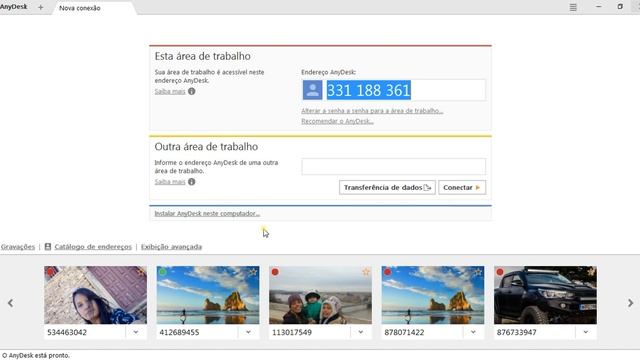The height and width of the screenshot is (360, 640).
Task: Click the Transferência de dados button
Action: 387,187
